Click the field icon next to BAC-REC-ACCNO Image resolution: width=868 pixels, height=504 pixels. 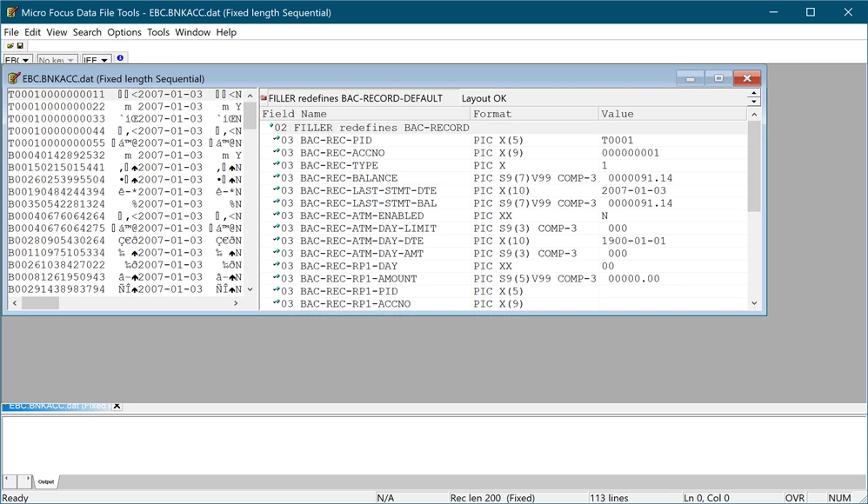[x=277, y=152]
